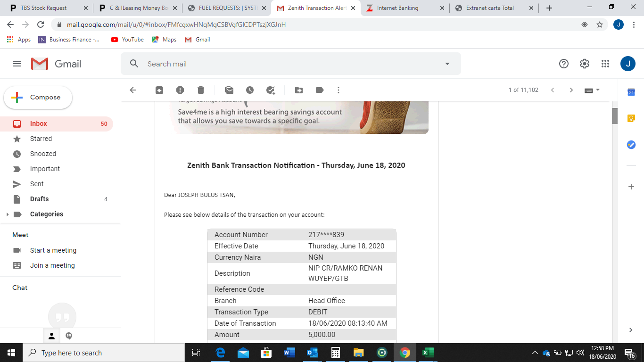Open the Inbox folder
The height and width of the screenshot is (362, 644).
click(57, 124)
